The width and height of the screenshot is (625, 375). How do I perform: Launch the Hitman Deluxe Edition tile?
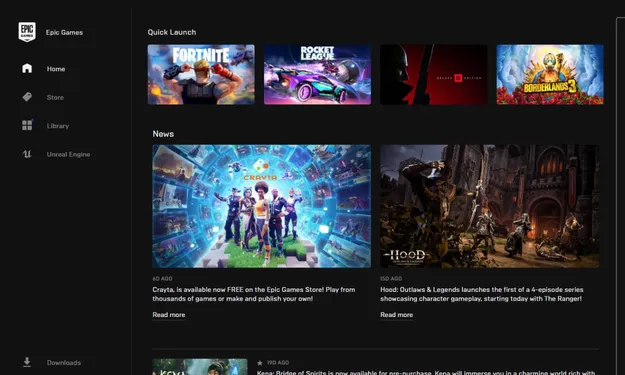tap(434, 75)
